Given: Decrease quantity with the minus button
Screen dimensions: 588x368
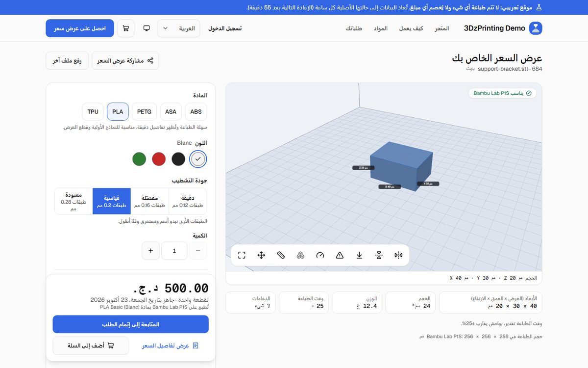Looking at the screenshot, I should pos(198,251).
